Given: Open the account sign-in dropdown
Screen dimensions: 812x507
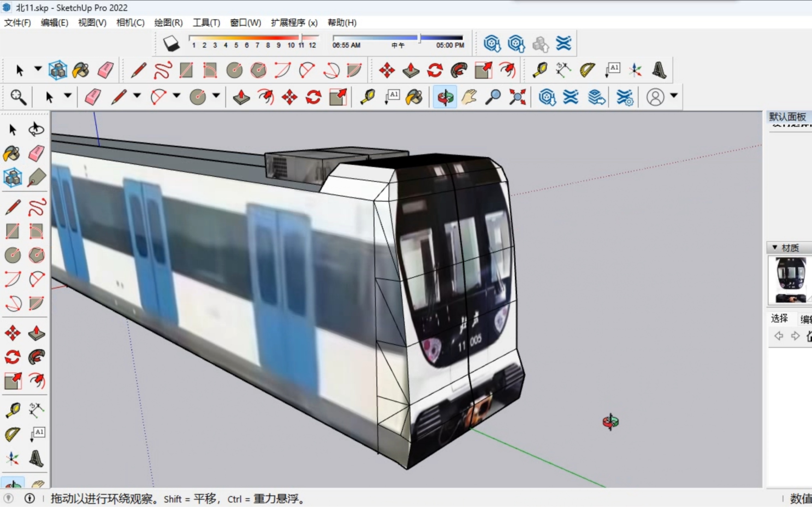Looking at the screenshot, I should click(x=674, y=96).
